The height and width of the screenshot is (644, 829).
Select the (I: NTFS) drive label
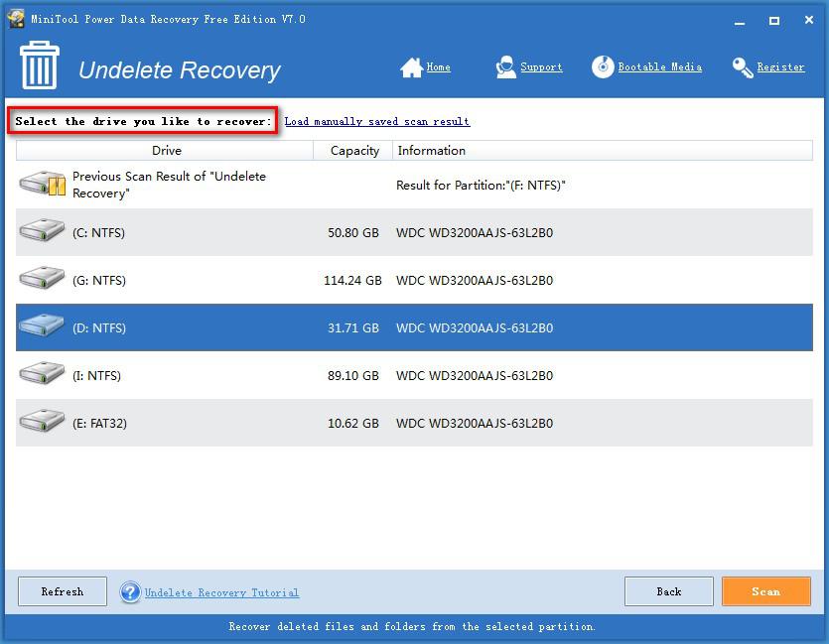coord(96,376)
